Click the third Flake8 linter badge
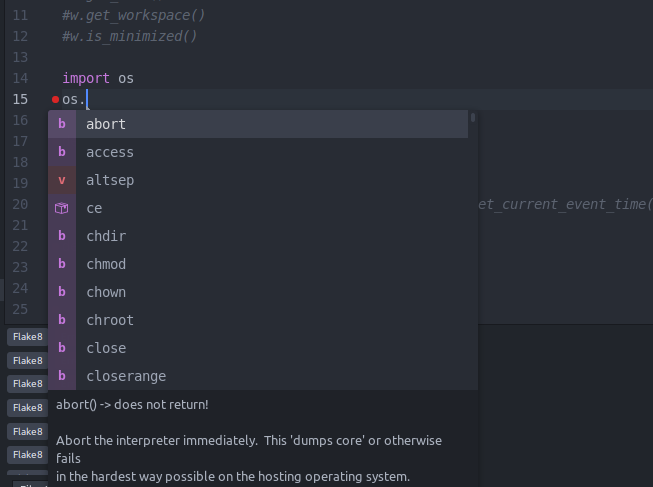This screenshot has width=653, height=487. [27, 384]
